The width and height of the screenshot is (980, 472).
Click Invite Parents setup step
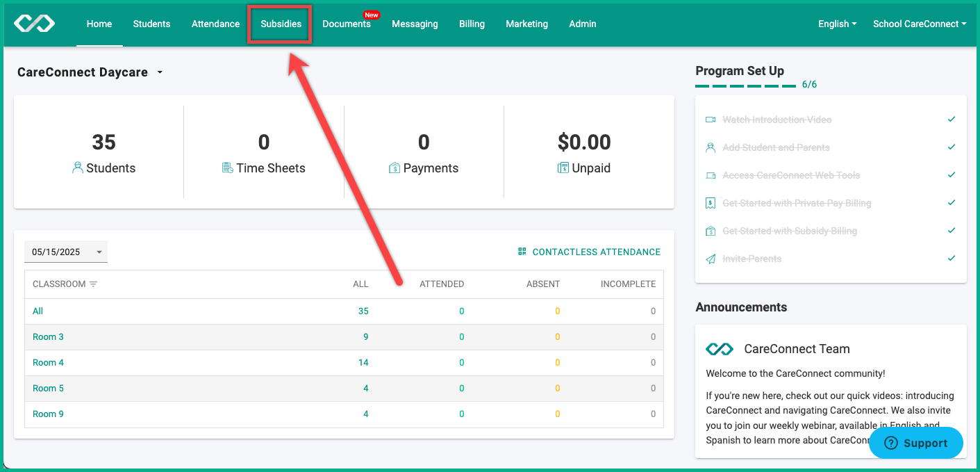click(x=751, y=259)
